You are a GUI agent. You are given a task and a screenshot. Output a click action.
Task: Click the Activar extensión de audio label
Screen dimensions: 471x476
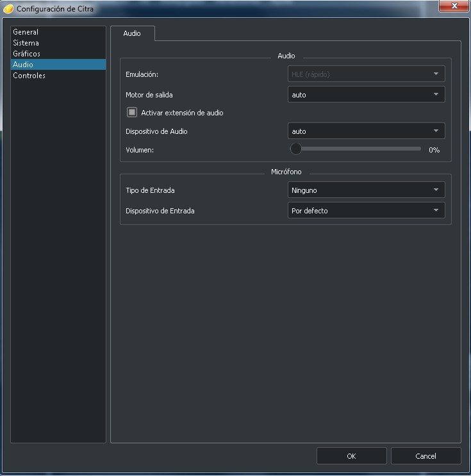click(x=182, y=113)
